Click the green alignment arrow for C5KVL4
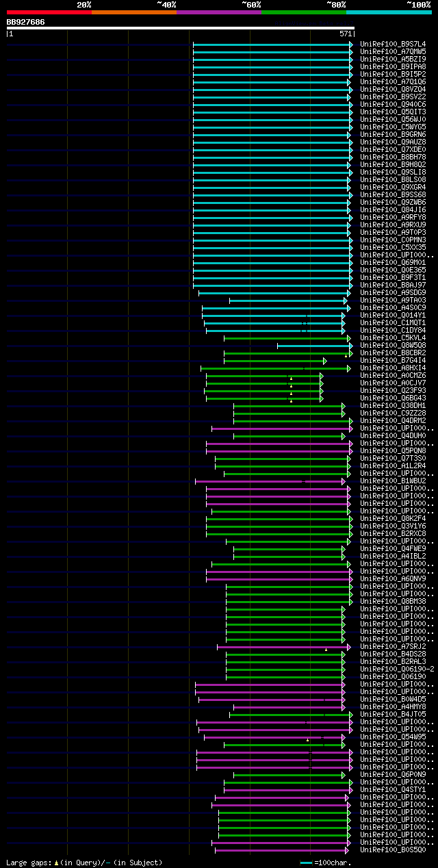The width and height of the screenshot is (438, 868). tap(287, 338)
